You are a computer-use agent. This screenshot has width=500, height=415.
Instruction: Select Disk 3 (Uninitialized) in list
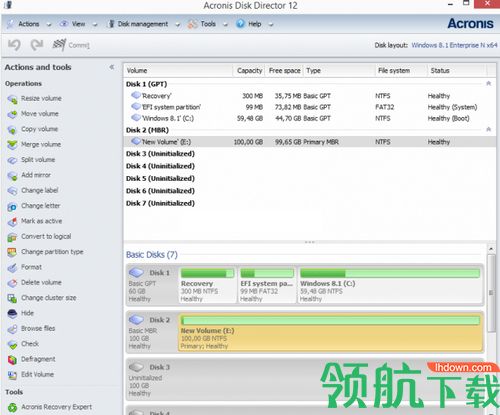160,154
